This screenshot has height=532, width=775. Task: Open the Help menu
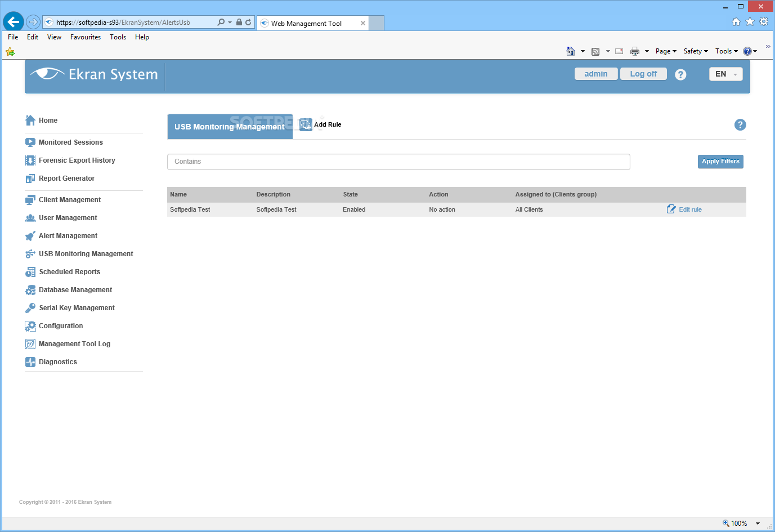(x=142, y=37)
